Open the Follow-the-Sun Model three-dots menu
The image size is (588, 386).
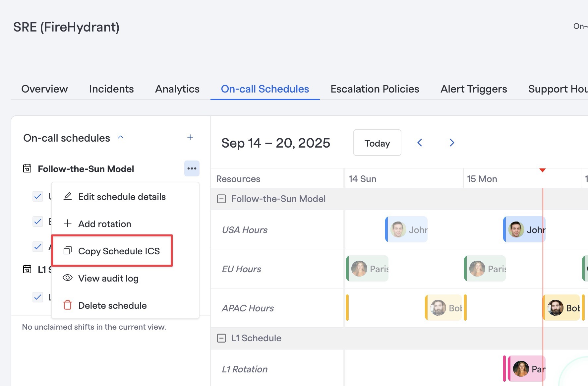tap(192, 168)
